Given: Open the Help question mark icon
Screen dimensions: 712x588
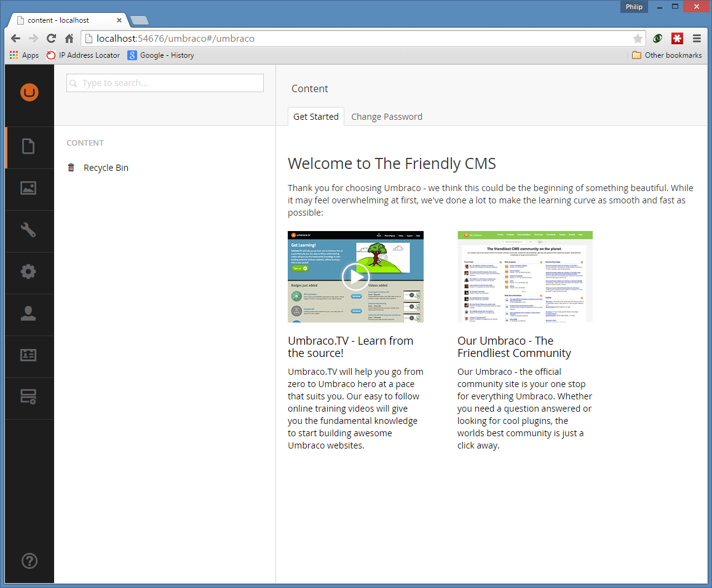Looking at the screenshot, I should [29, 560].
